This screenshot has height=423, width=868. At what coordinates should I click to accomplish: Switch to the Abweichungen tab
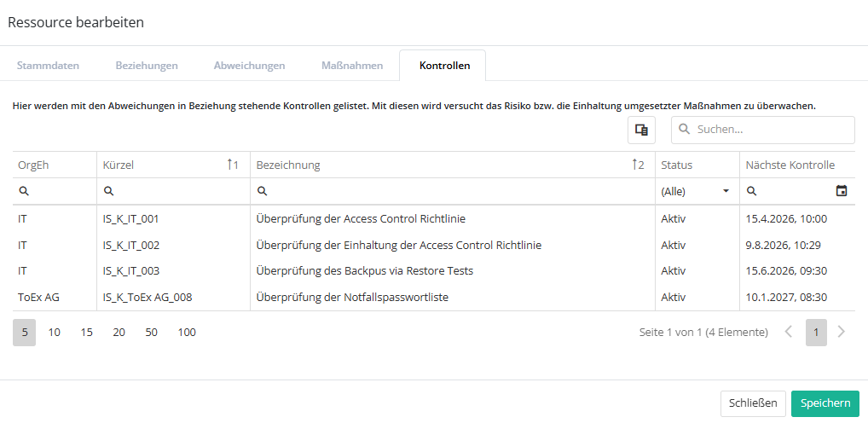tap(249, 66)
